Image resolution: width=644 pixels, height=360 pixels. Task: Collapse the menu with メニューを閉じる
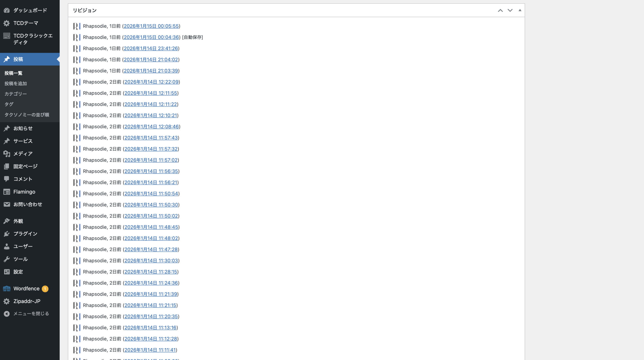pyautogui.click(x=31, y=314)
